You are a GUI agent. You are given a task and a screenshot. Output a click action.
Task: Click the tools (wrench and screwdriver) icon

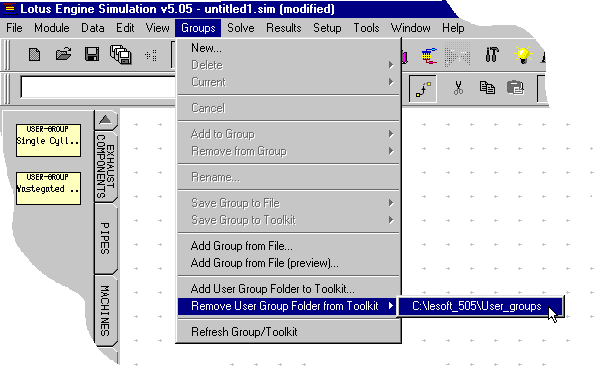click(x=492, y=54)
